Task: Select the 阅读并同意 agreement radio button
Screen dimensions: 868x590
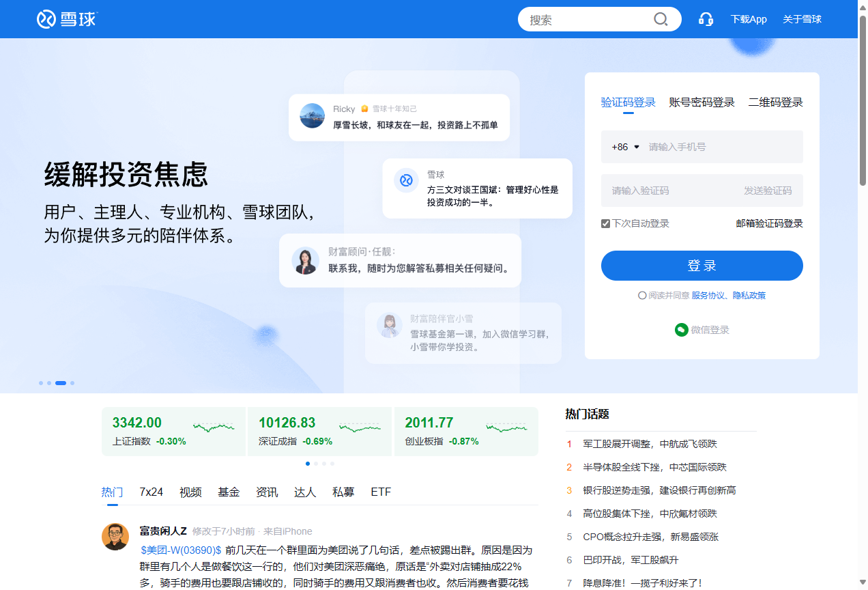Action: [x=642, y=295]
